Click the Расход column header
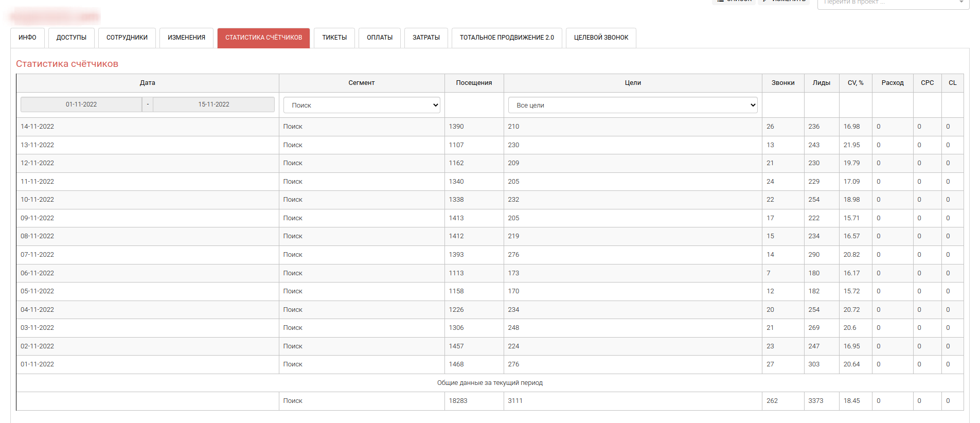 pos(892,83)
